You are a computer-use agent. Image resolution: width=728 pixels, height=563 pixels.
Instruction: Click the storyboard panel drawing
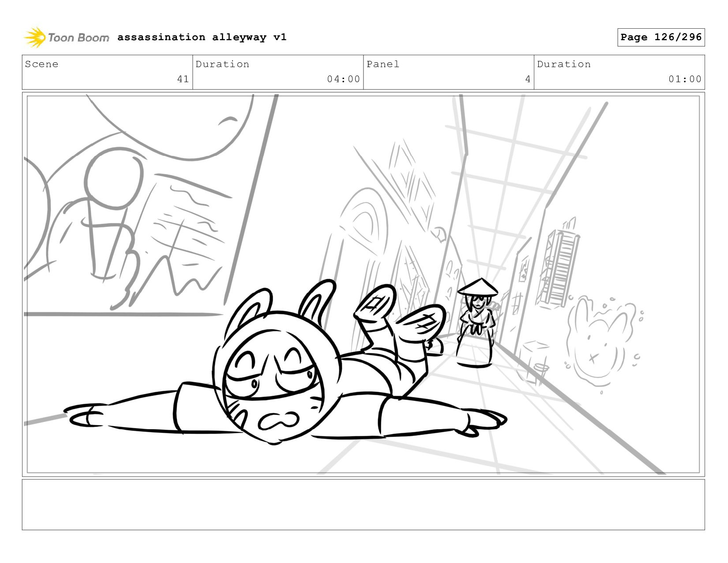click(363, 284)
